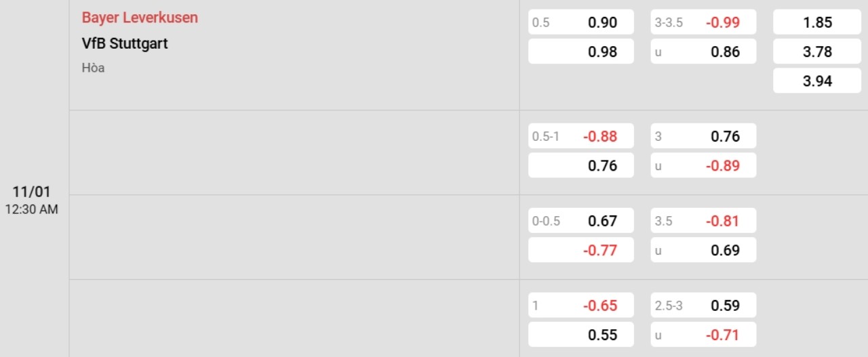This screenshot has height=357, width=868.
Task: Select handicap 1 at -0.65
Action: pos(581,306)
